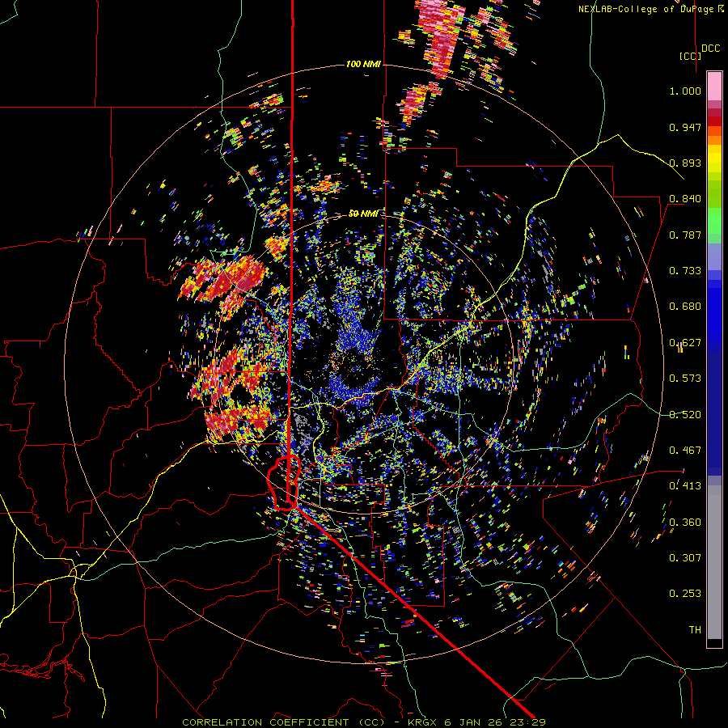Click the 0.573 scale value
The height and width of the screenshot is (728, 728).
point(685,379)
